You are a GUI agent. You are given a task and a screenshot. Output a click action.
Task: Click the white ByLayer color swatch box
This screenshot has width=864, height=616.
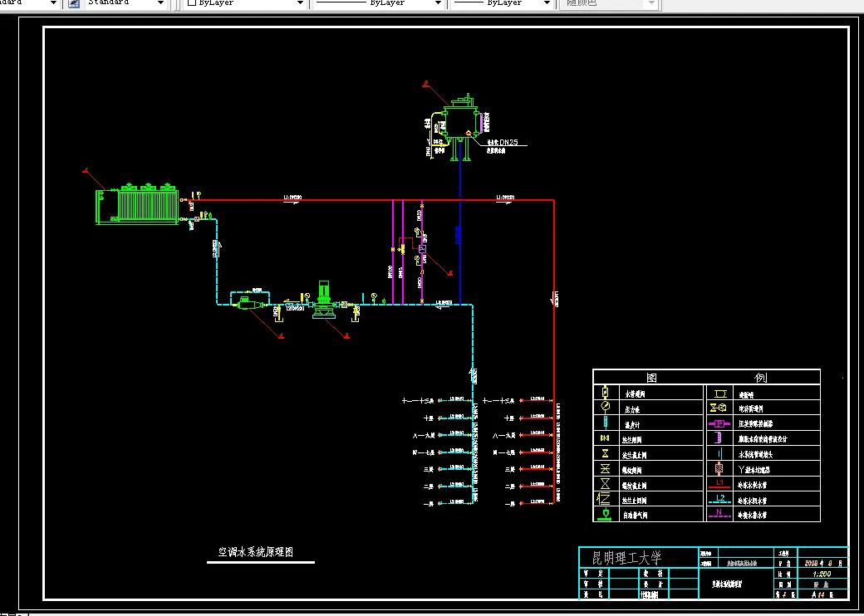192,2
